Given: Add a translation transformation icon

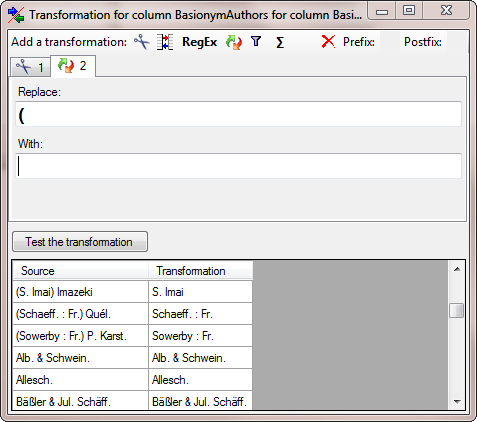Looking at the screenshot, I should (x=165, y=42).
